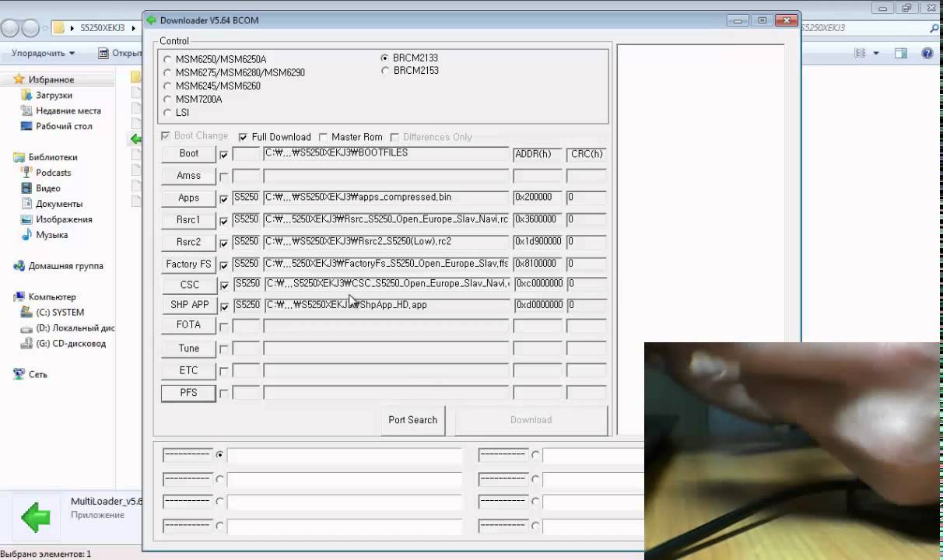Open Изображения library in Explorer sidebar

pos(64,219)
